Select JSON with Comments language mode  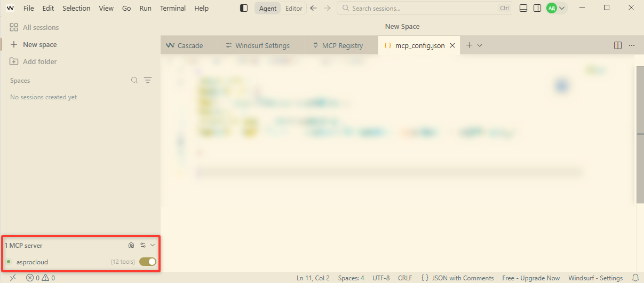click(457, 278)
